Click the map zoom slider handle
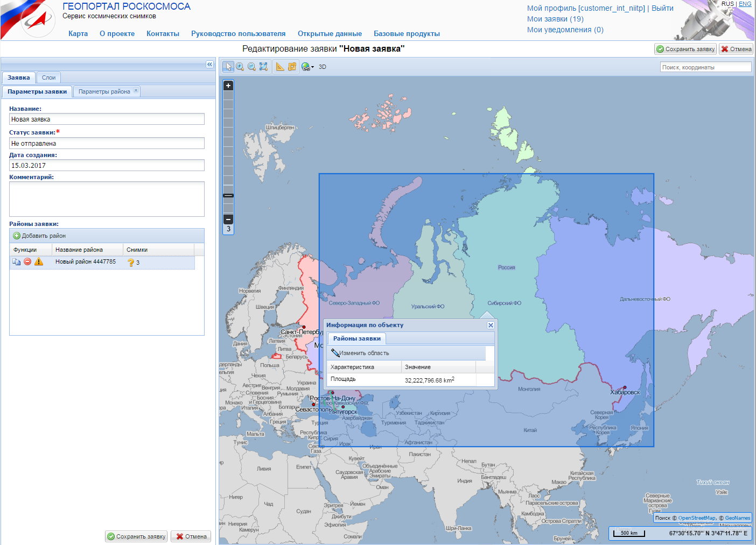756x545 pixels. [228, 195]
